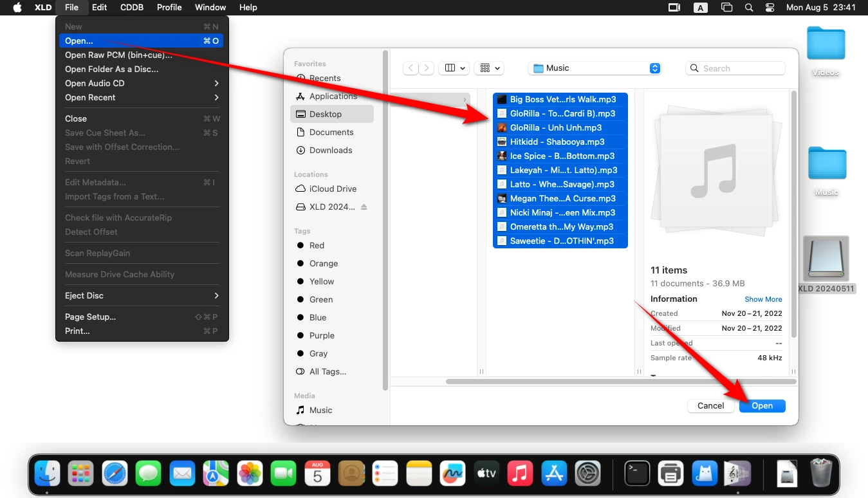Open XLD app icon in the dock

point(738,474)
